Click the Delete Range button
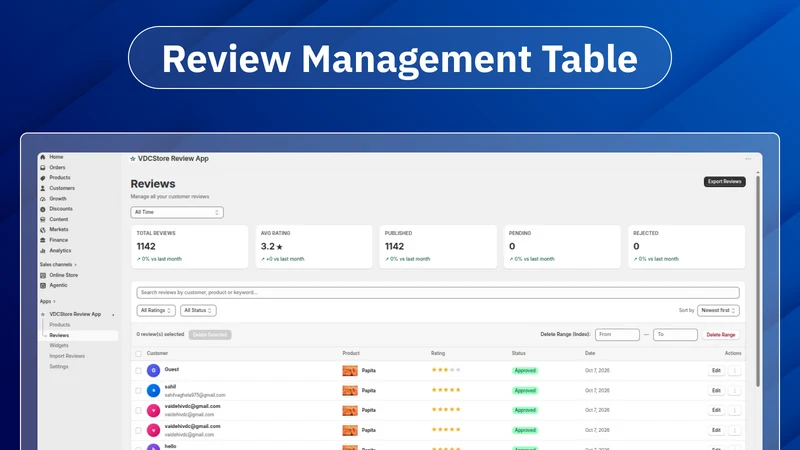Viewport: 800px width, 450px height. click(x=720, y=335)
